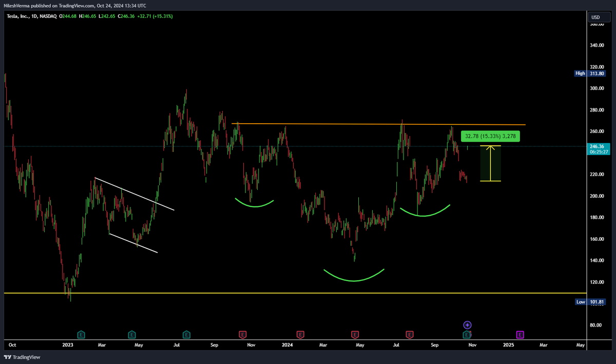The width and height of the screenshot is (616, 364).
Task: Click the purple circled plus event icon
Action: pos(468,325)
